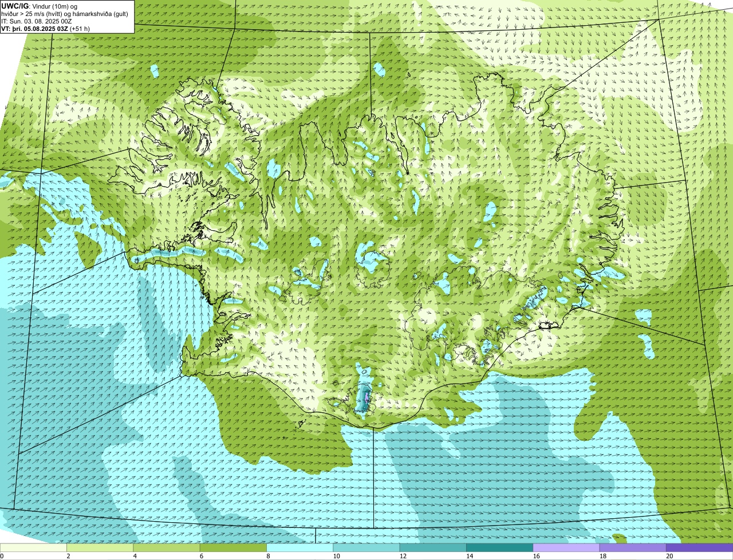Click the purple strong-wind spot on the south coast
This screenshot has height=560, width=733.
pyautogui.click(x=367, y=397)
